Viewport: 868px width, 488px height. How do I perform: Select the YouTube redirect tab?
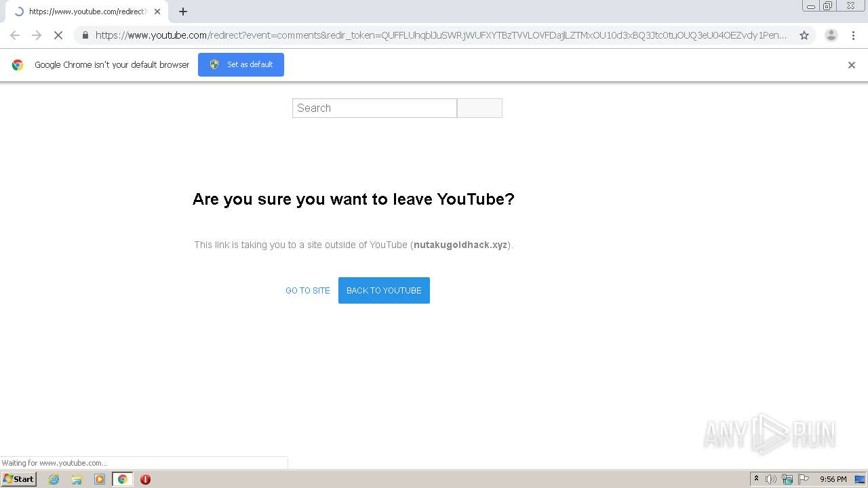pos(86,12)
